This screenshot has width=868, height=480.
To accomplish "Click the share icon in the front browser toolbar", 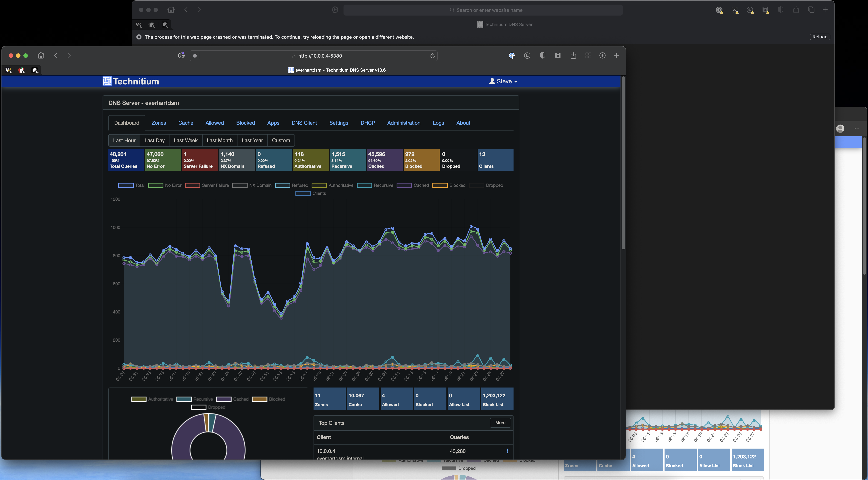I will coord(573,56).
